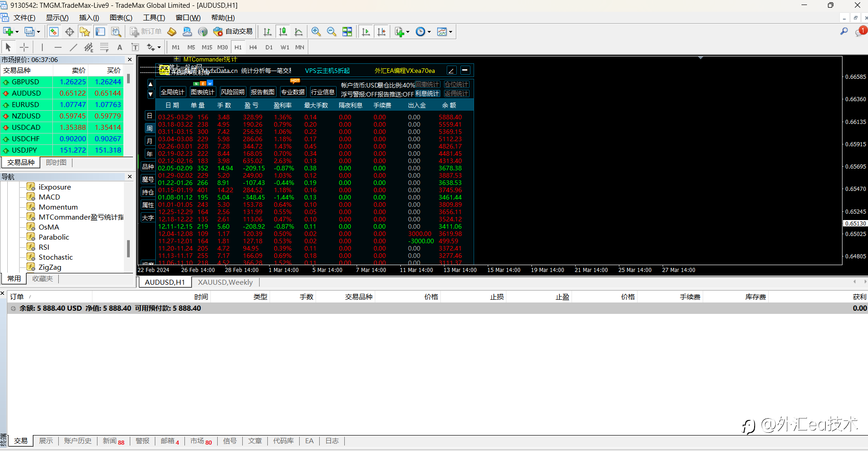Screen dimensions: 868x451
Task: Click the 专业数据 button
Action: tap(293, 92)
